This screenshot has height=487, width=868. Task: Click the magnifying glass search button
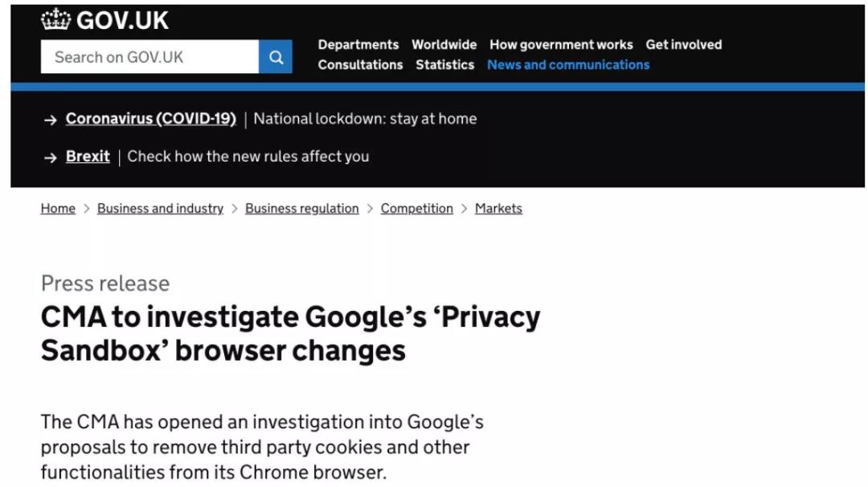point(275,56)
